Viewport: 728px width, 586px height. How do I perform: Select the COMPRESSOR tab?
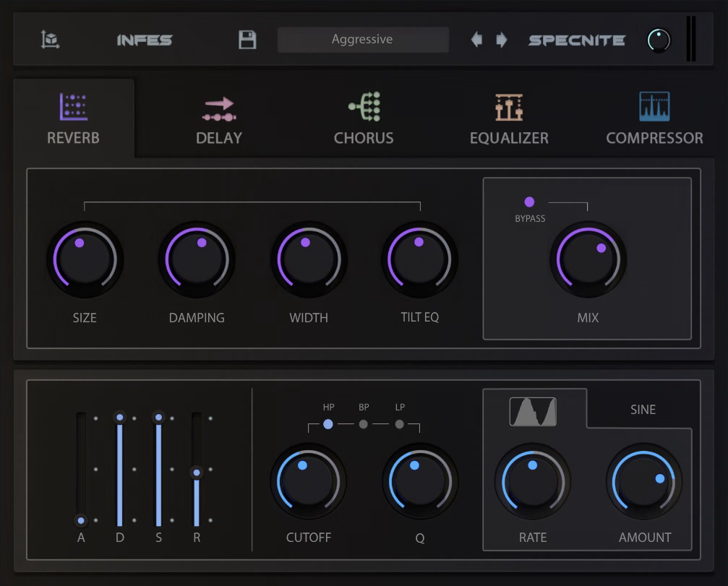(x=655, y=119)
